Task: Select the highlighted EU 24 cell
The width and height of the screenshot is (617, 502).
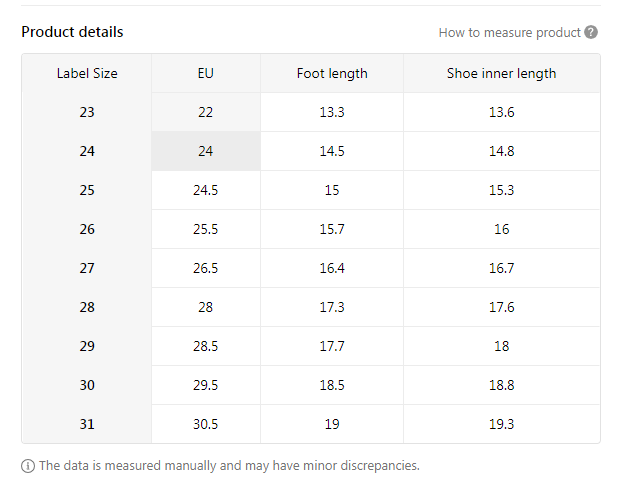Action: pos(206,151)
